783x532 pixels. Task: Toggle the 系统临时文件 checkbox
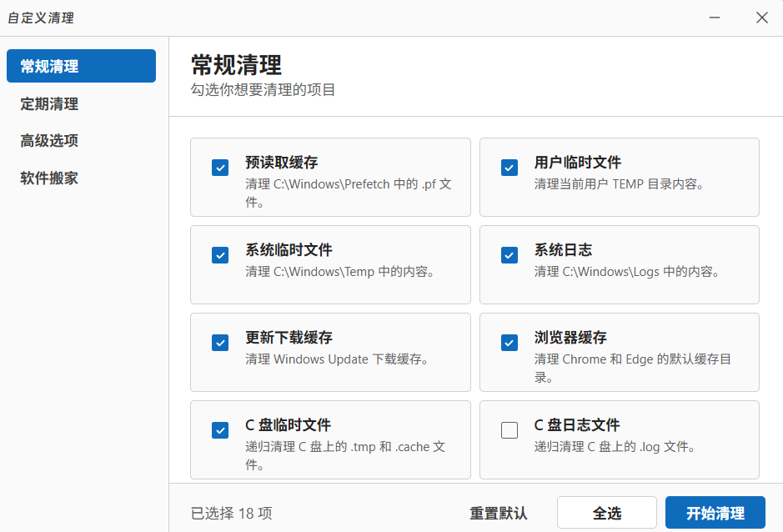(219, 255)
